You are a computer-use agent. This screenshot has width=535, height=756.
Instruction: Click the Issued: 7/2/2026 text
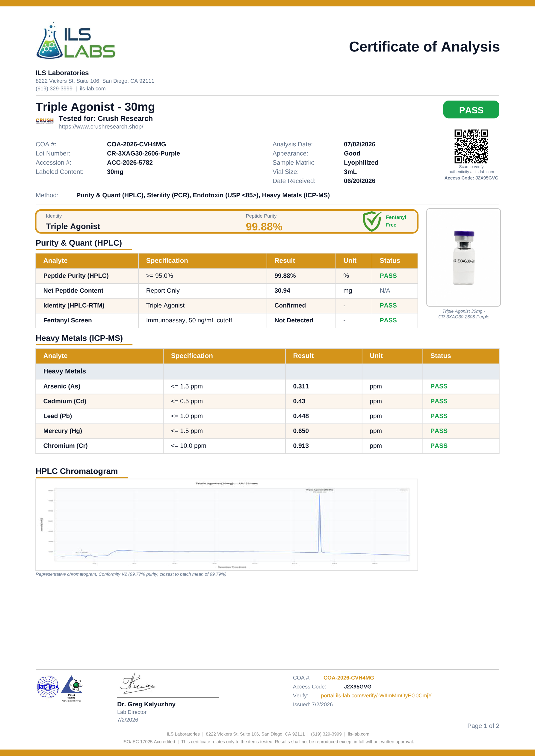(x=312, y=704)
